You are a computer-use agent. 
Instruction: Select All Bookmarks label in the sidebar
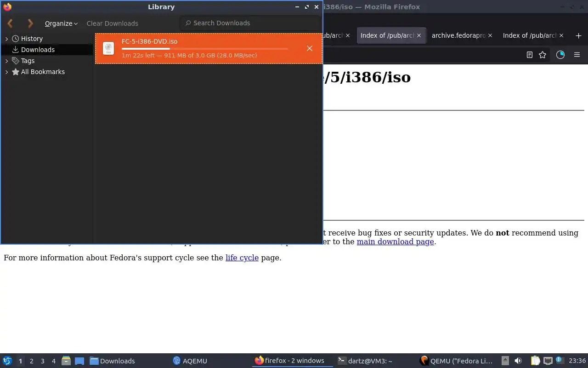coord(43,72)
